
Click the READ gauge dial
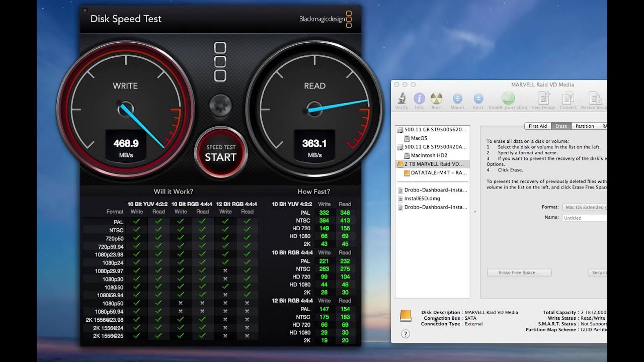tap(314, 110)
